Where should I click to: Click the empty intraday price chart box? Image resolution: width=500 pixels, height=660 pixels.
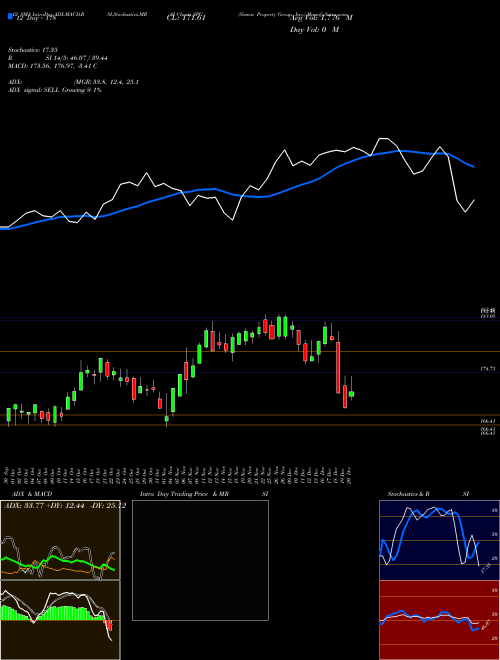pos(200,560)
